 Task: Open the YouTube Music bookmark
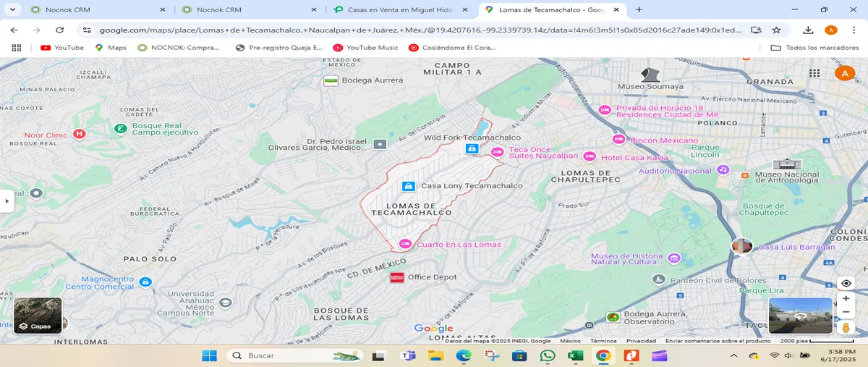pos(365,48)
